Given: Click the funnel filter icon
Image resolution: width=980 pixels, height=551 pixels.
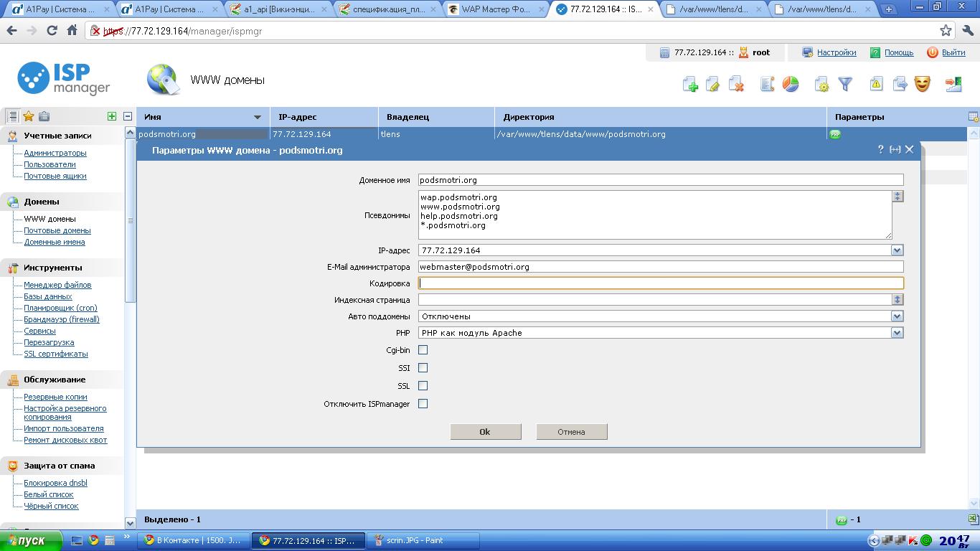Looking at the screenshot, I should click(x=845, y=84).
